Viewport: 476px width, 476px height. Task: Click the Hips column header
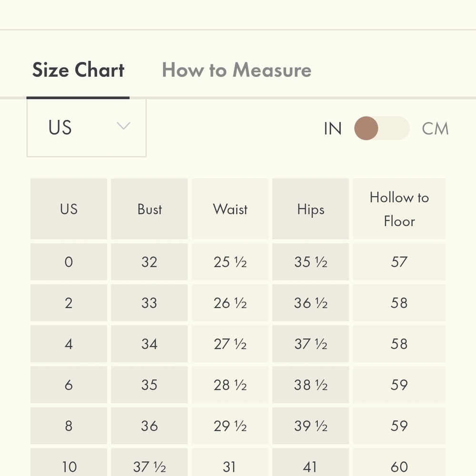(310, 209)
